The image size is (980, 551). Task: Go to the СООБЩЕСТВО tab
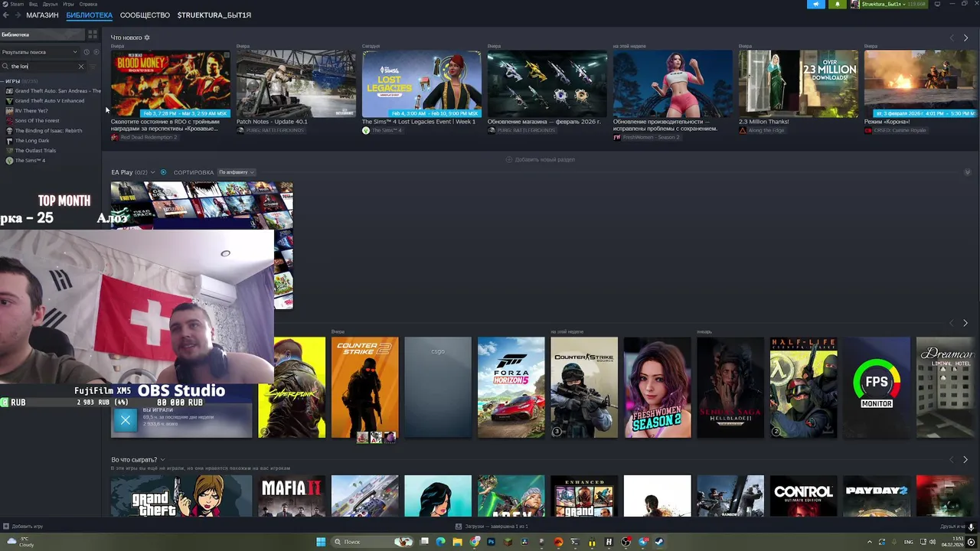point(145,15)
